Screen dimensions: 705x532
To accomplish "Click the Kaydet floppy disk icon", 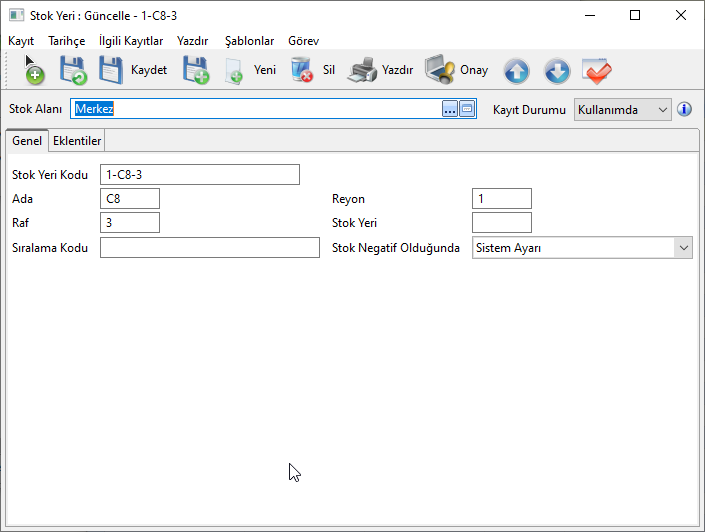I will point(111,70).
